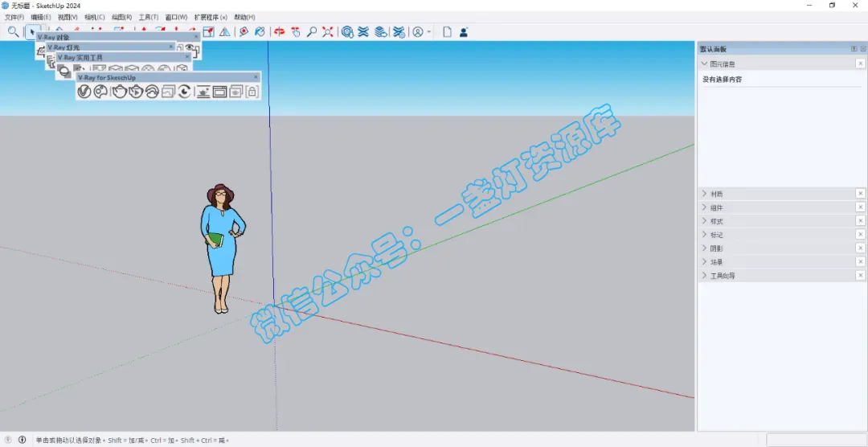Click the blue person icon in toolbar

[464, 32]
